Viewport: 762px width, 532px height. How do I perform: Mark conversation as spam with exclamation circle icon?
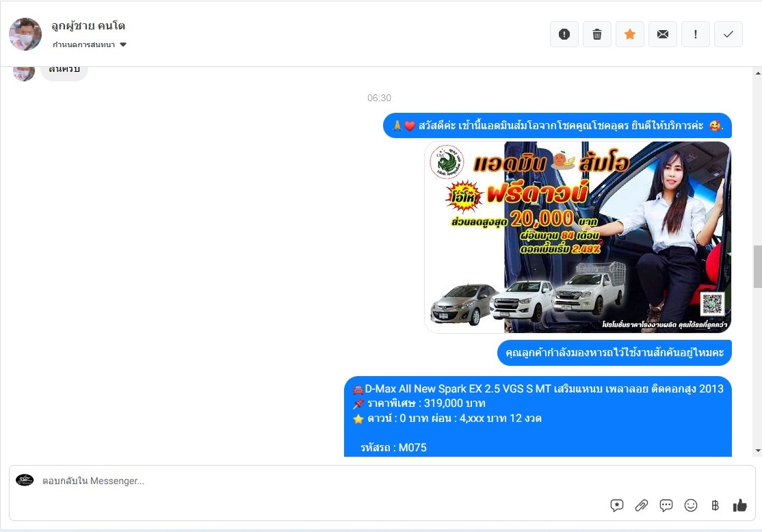(x=564, y=34)
